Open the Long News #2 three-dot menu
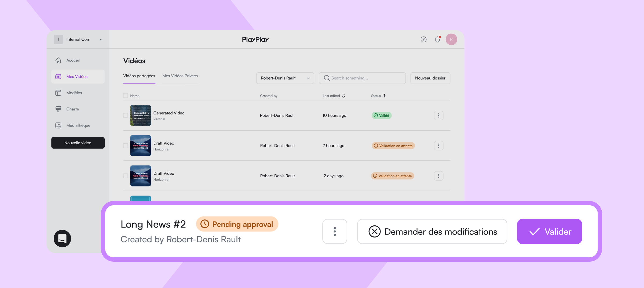This screenshot has width=644, height=288. [335, 231]
